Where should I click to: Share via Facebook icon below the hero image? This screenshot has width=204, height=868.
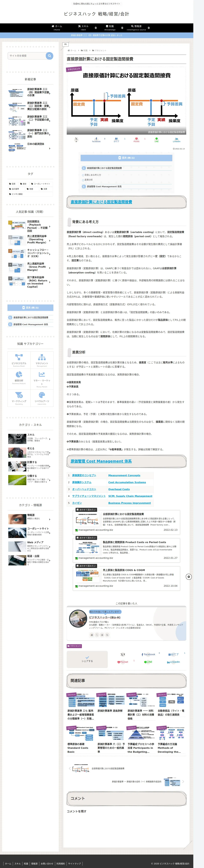[96, 140]
